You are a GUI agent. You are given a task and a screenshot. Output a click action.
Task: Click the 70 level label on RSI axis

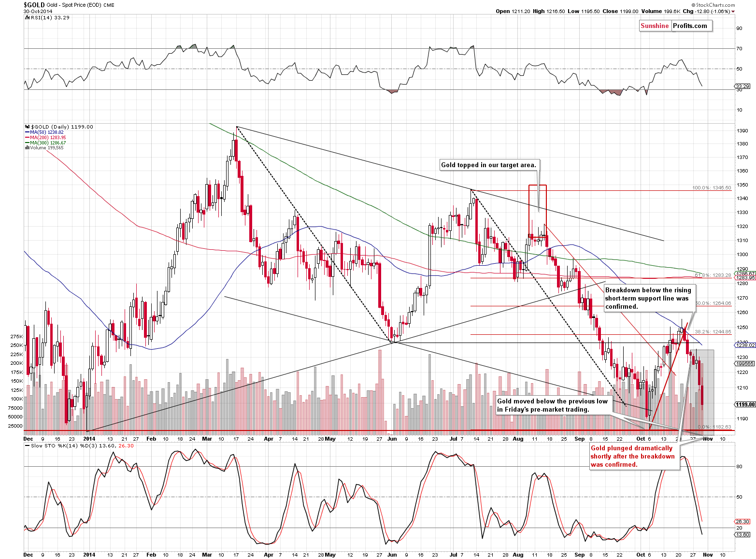(x=739, y=48)
